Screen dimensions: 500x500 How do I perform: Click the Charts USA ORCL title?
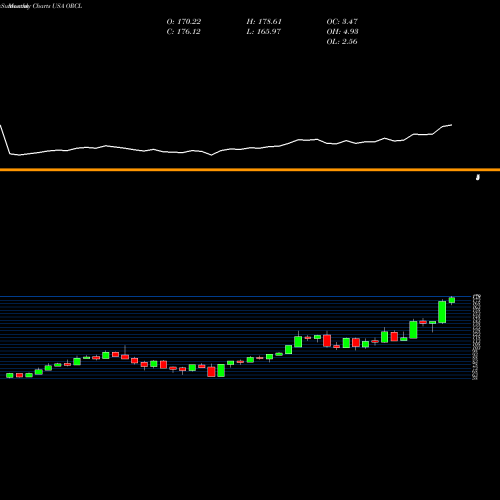(57, 6)
